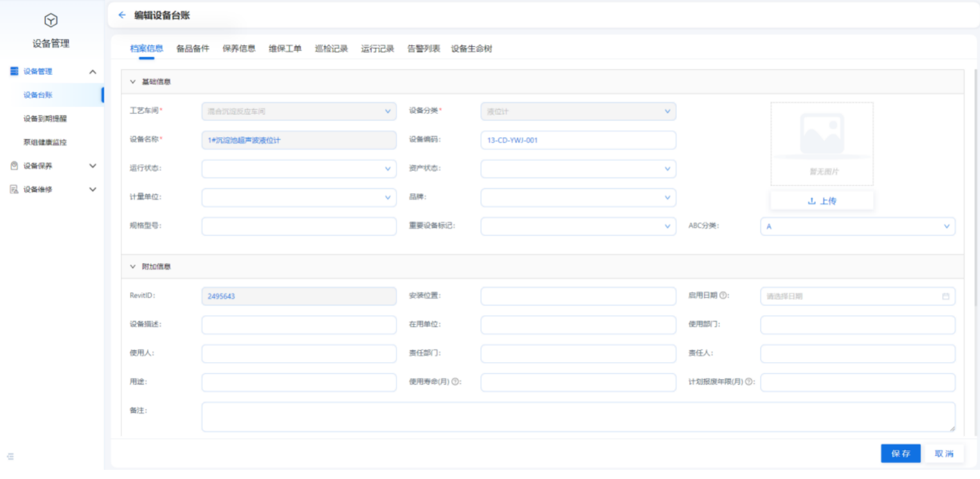Open the calendar icon in 启用日期 field

(x=946, y=296)
